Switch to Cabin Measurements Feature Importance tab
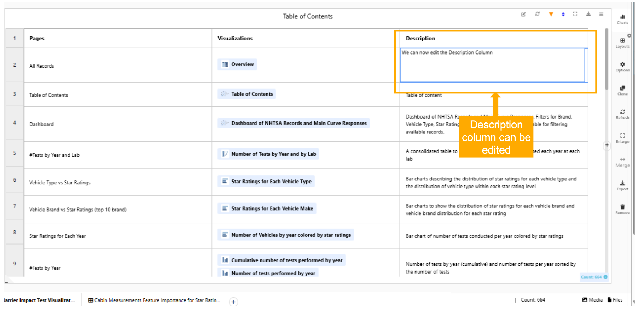The width and height of the screenshot is (644, 321). pos(154,300)
